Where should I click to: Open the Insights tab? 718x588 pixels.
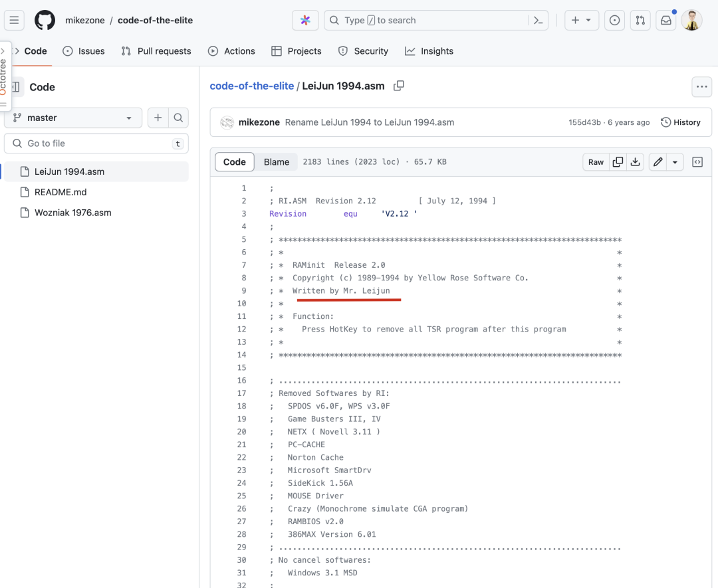[429, 51]
